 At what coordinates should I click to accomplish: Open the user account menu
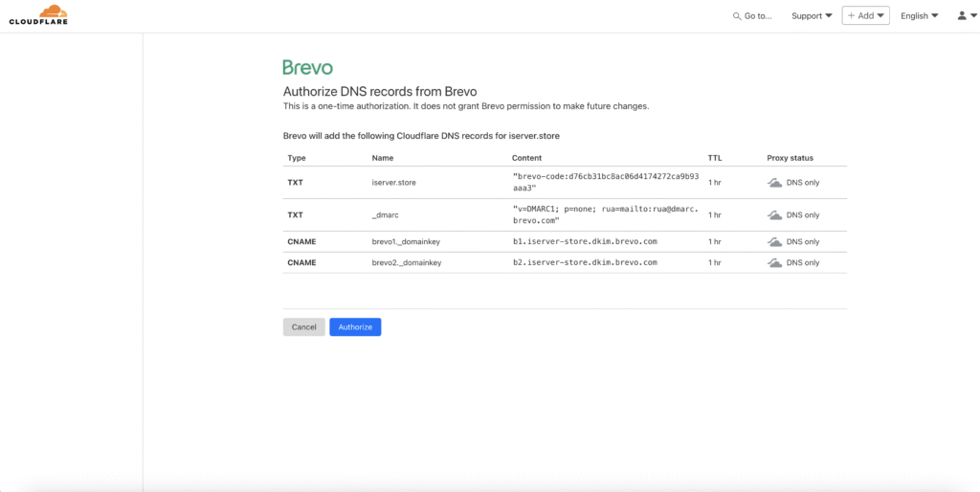[967, 15]
